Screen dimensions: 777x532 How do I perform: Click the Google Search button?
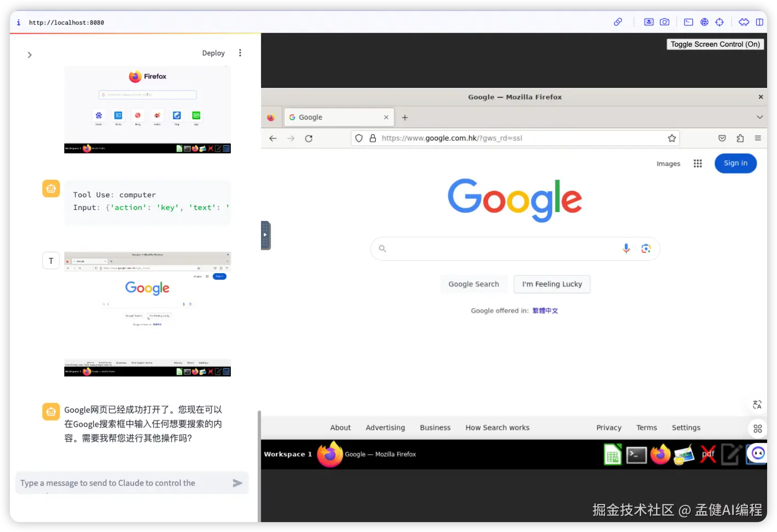474,284
